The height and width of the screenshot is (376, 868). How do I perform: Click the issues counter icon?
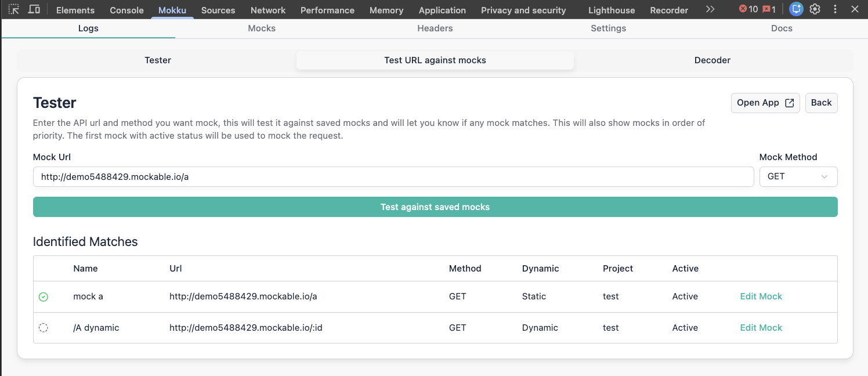pyautogui.click(x=769, y=9)
